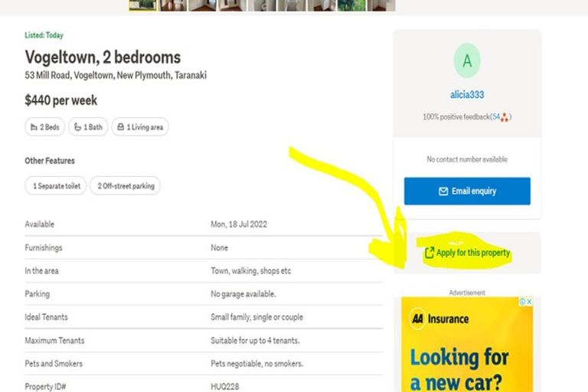This screenshot has width=588, height=392.
Task: Open the alicia333 profile link
Action: pyautogui.click(x=467, y=95)
